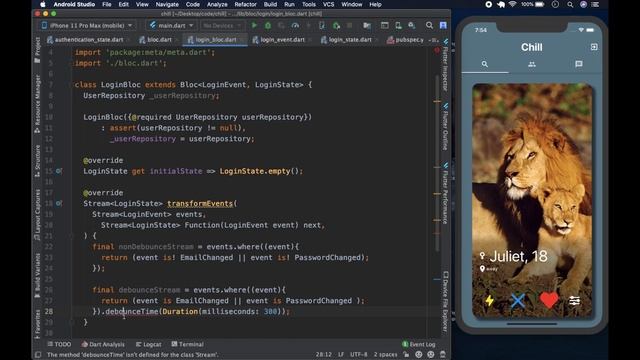The width and height of the screenshot is (640, 360).
Task: Tap the lightning bolt super-like icon in app
Action: (489, 301)
